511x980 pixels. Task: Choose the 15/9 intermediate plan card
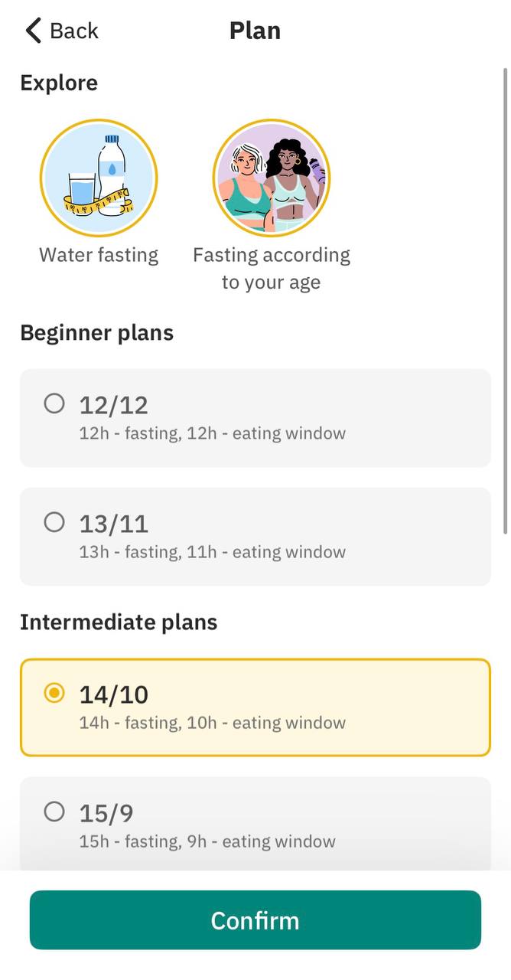pos(255,824)
